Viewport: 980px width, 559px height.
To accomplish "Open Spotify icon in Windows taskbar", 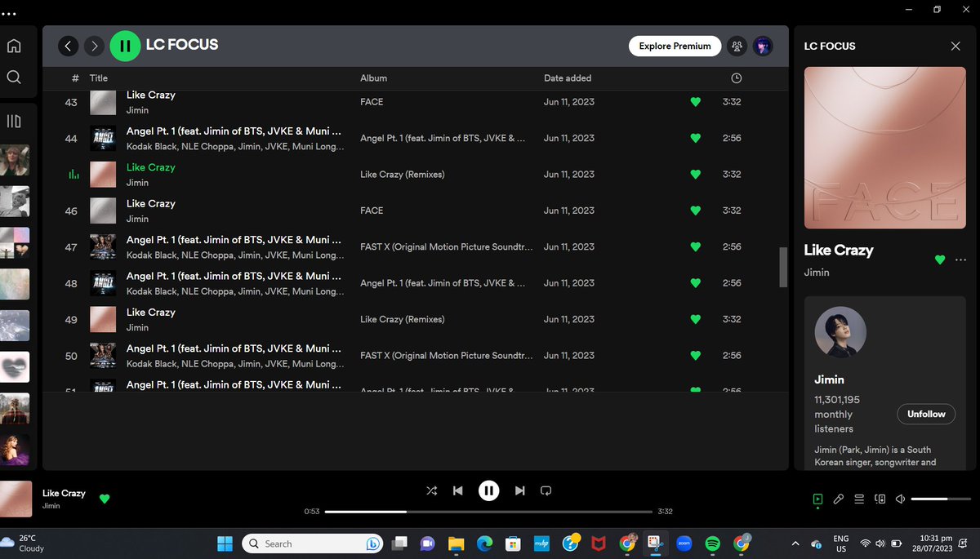I will (712, 543).
